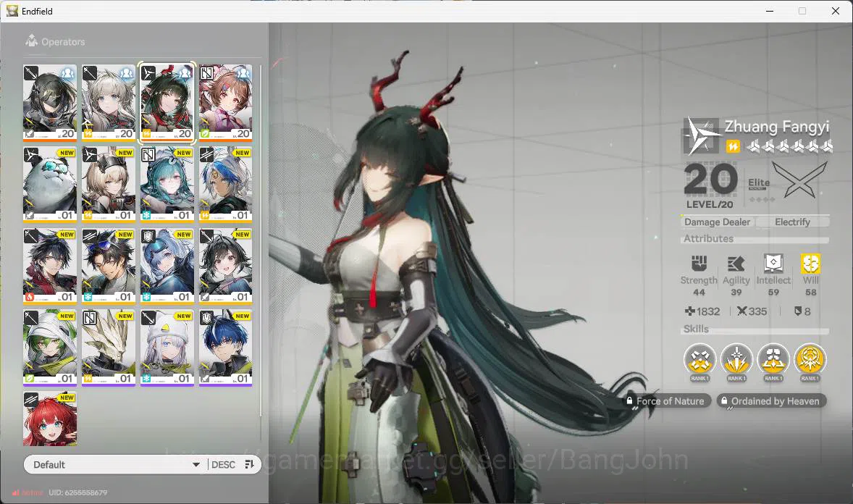
Task: Click the Operators header icon
Action: (31, 41)
